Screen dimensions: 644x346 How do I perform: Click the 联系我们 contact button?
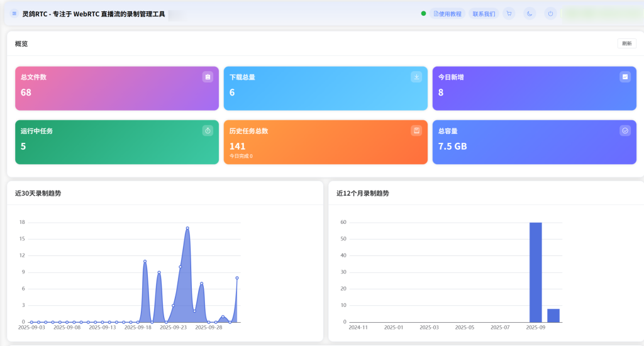pos(484,13)
